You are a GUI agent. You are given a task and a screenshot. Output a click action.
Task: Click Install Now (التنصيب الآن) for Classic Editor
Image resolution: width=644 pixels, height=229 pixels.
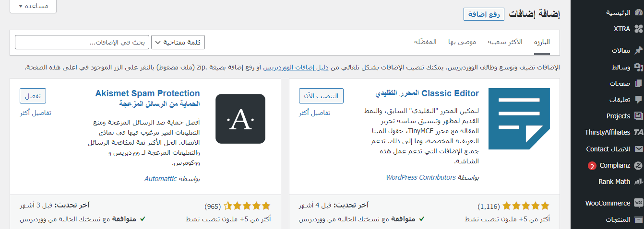click(322, 96)
